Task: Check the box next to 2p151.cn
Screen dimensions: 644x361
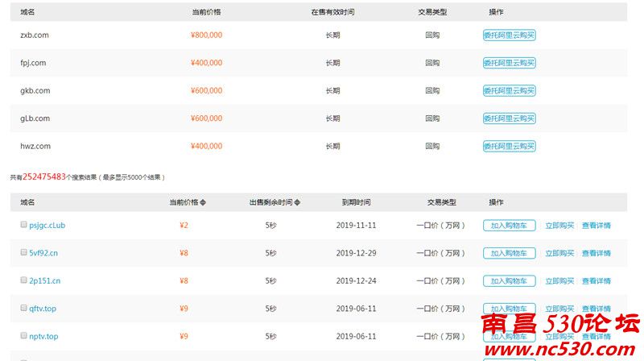Action: click(x=23, y=280)
